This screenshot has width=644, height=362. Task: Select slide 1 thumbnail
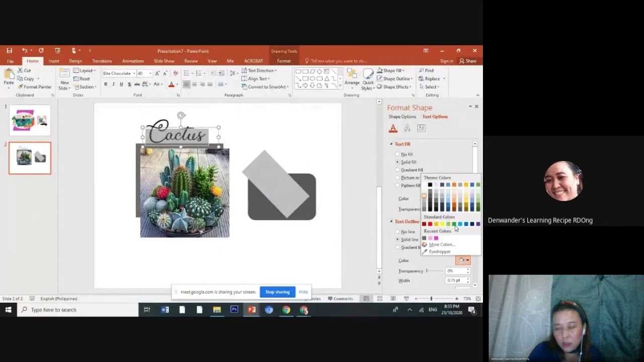[x=30, y=120]
